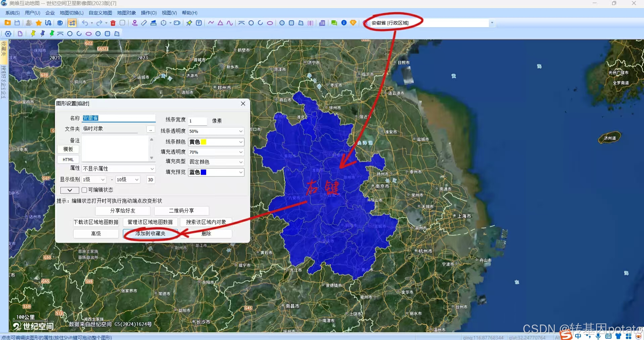Click the 二维码分享 button

point(182,211)
